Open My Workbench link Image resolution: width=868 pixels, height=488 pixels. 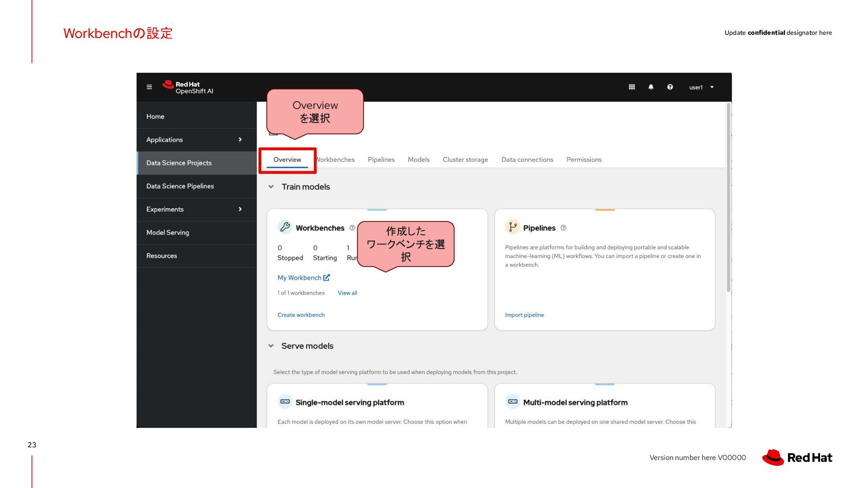(x=299, y=277)
